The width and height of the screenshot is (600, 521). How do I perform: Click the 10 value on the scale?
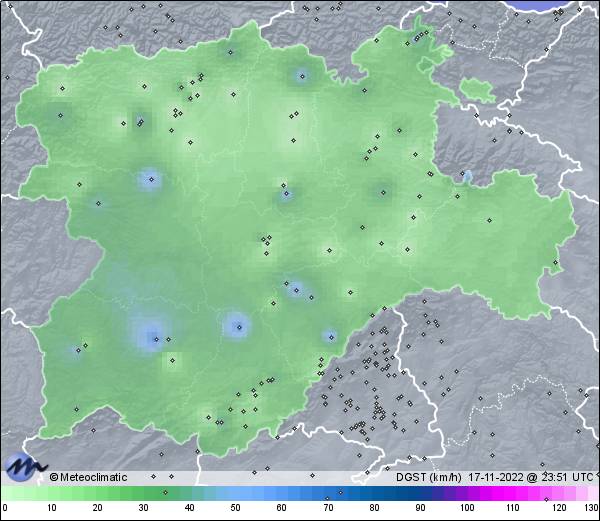[x=52, y=508]
